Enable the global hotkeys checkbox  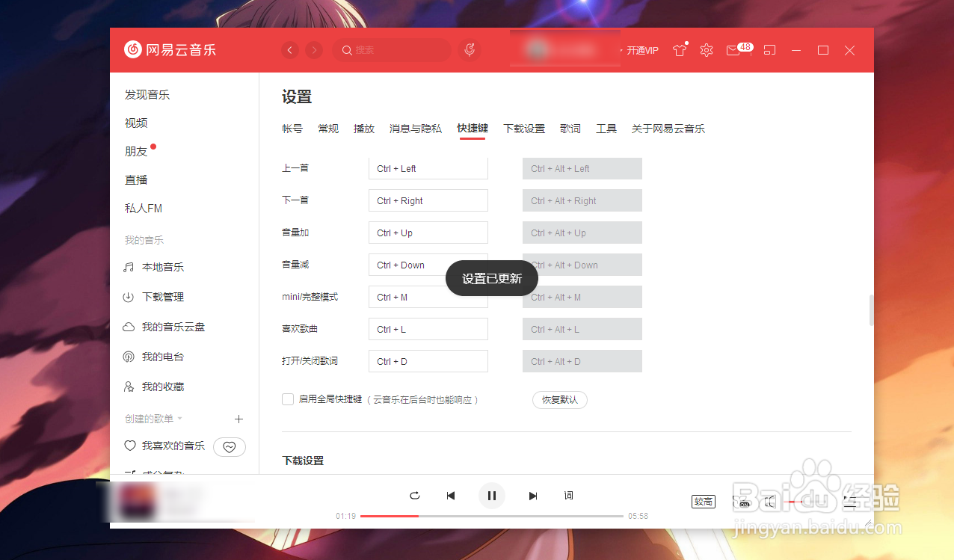(x=288, y=399)
